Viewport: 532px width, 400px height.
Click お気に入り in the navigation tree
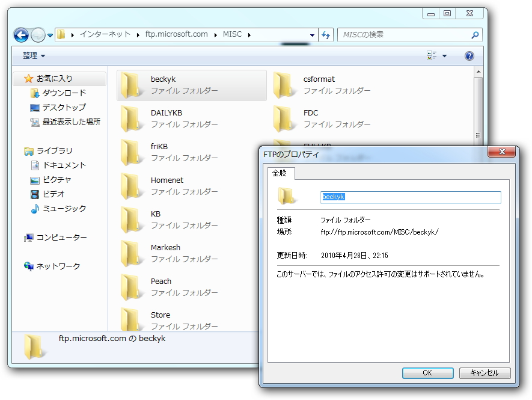click(x=55, y=78)
